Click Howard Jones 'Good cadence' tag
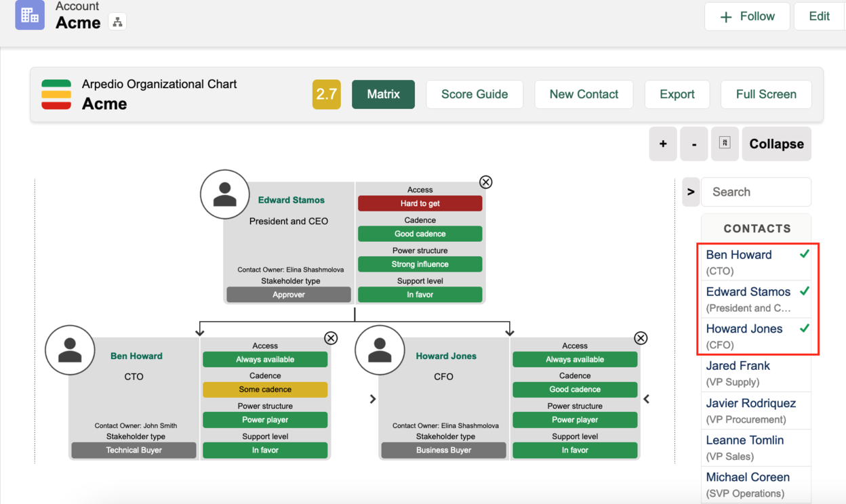The width and height of the screenshot is (846, 504). 575,390
